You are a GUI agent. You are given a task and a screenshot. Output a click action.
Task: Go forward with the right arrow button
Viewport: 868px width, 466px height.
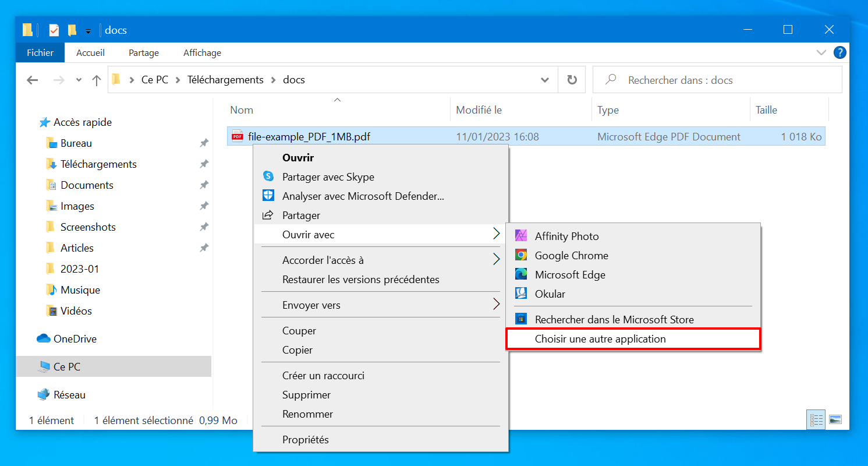point(59,80)
